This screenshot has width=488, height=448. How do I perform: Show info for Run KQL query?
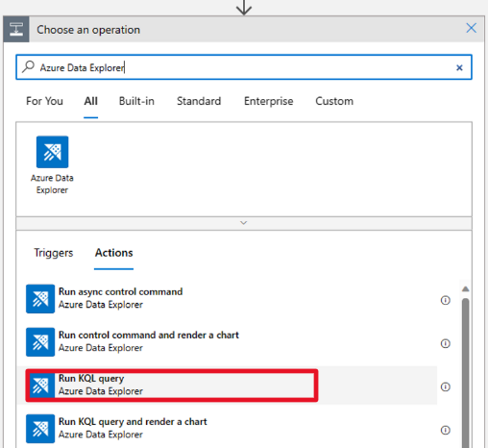point(446,386)
